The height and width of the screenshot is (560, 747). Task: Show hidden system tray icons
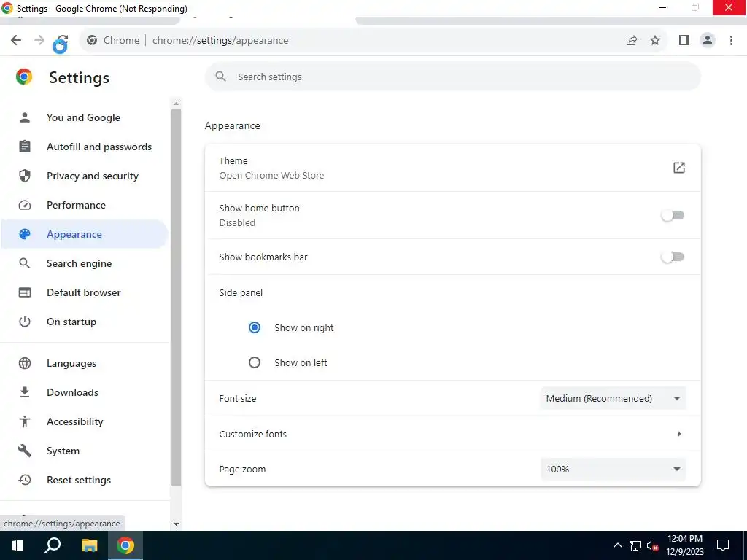tap(617, 545)
